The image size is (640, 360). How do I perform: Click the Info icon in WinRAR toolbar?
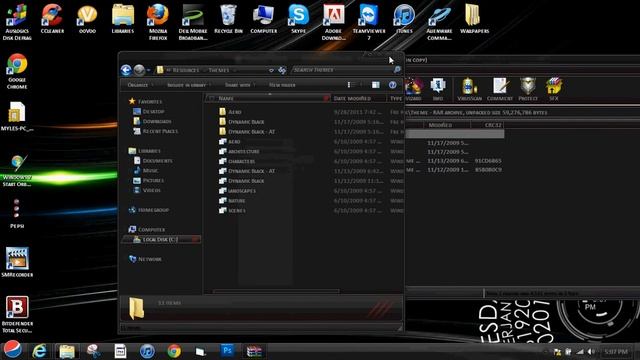[438, 89]
